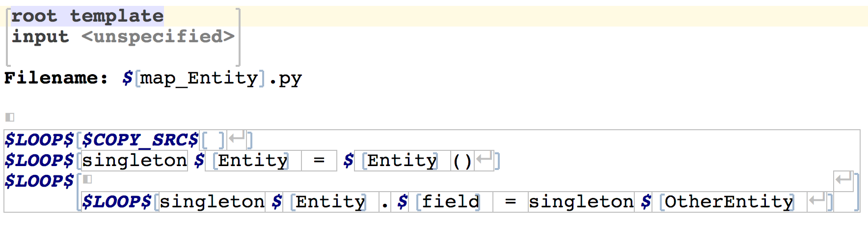Select the $LOOP$ macro before 'singleton Entity ='

(39, 161)
